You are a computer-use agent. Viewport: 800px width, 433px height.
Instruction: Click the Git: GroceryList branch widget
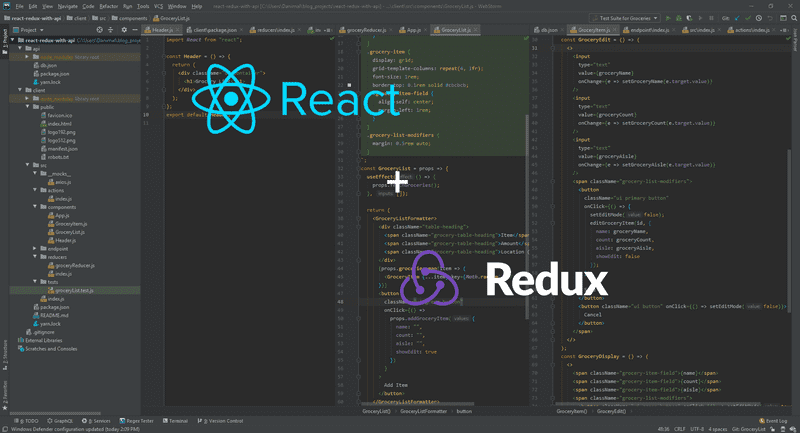(748, 429)
